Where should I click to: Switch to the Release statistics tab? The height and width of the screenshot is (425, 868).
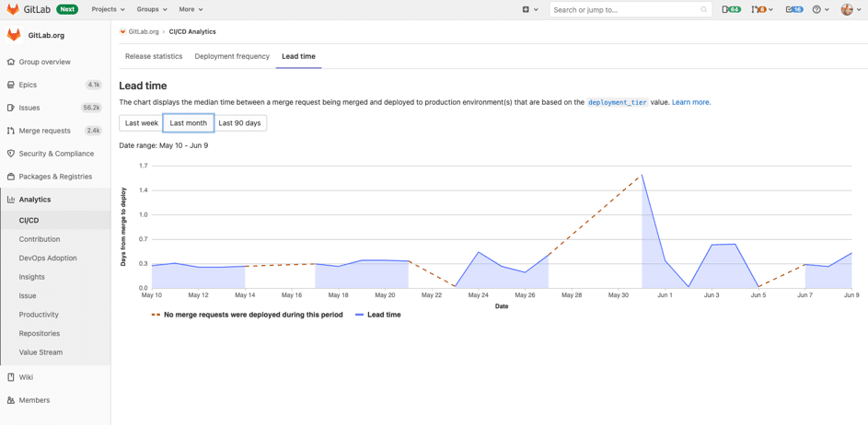pyautogui.click(x=154, y=56)
